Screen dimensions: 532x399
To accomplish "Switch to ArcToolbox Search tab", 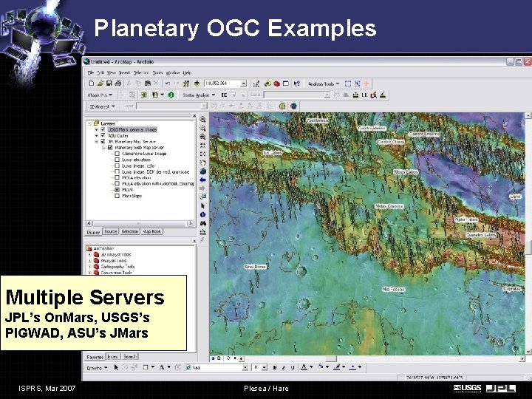I will coord(129,357).
